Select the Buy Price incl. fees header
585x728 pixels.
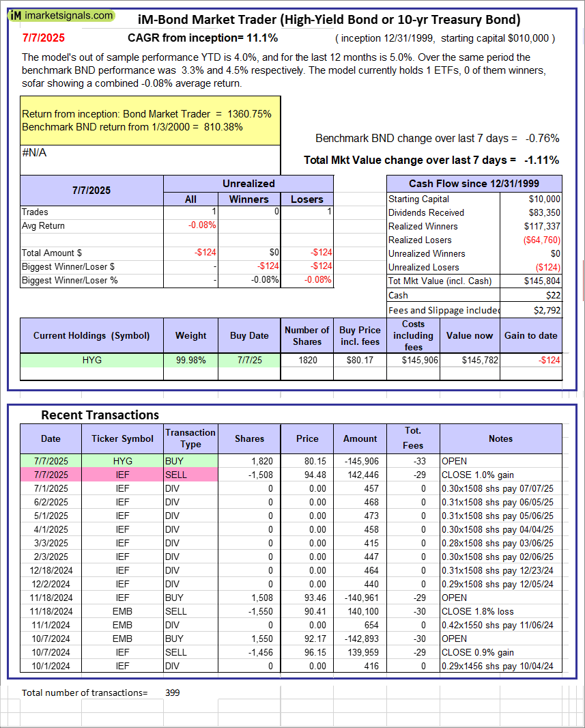point(360,335)
